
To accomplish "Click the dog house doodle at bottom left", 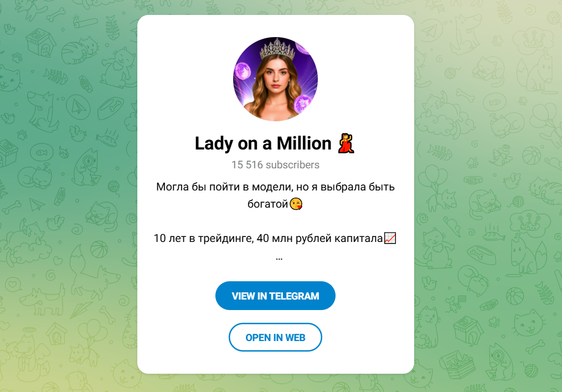I will point(56,334).
